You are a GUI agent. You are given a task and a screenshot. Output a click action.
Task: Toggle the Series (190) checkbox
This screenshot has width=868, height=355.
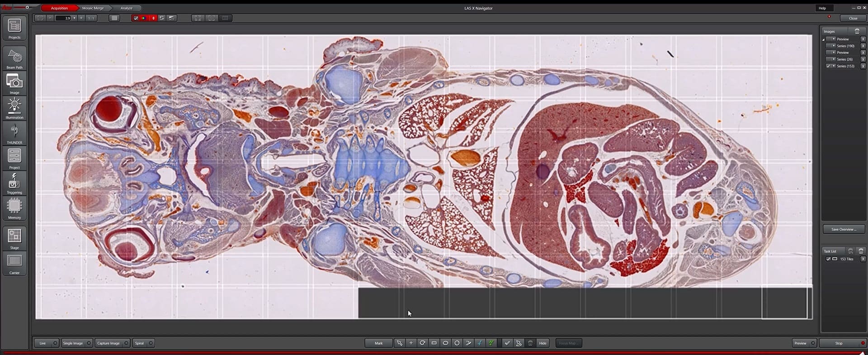828,46
